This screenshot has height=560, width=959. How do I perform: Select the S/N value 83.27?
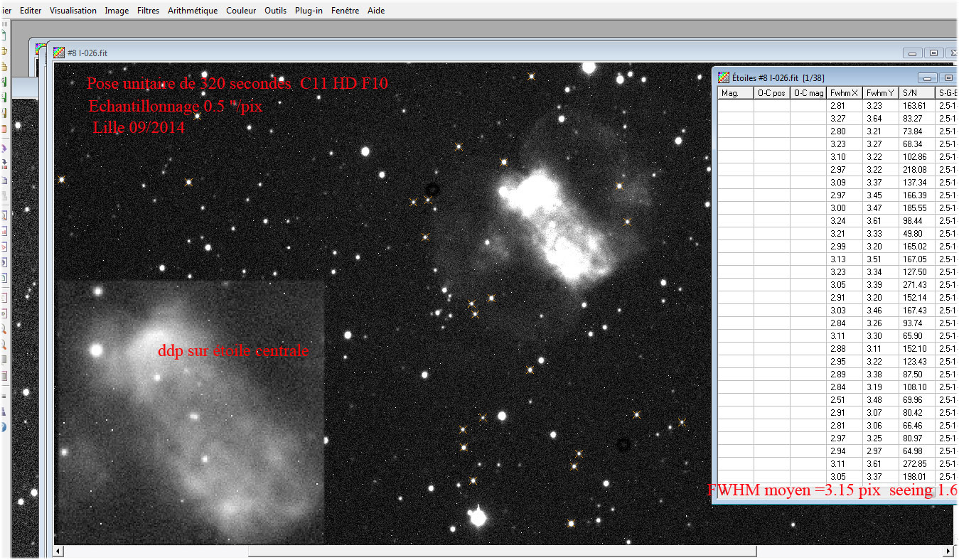[918, 119]
